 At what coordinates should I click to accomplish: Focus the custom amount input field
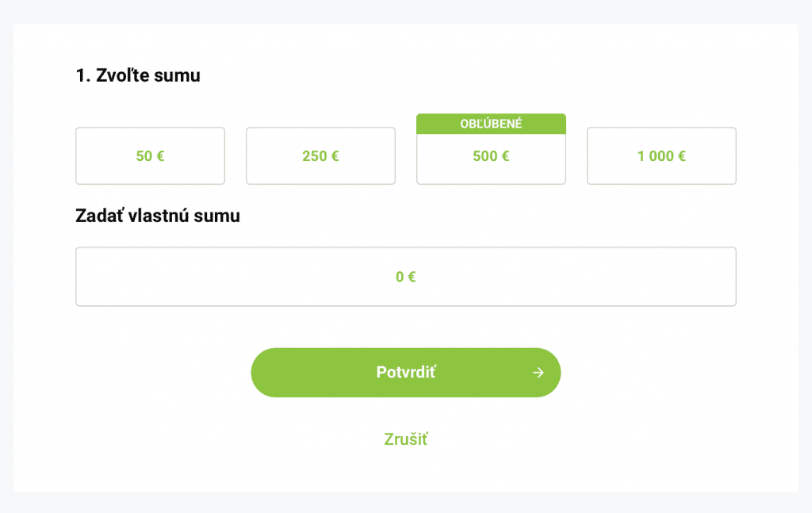click(x=405, y=277)
